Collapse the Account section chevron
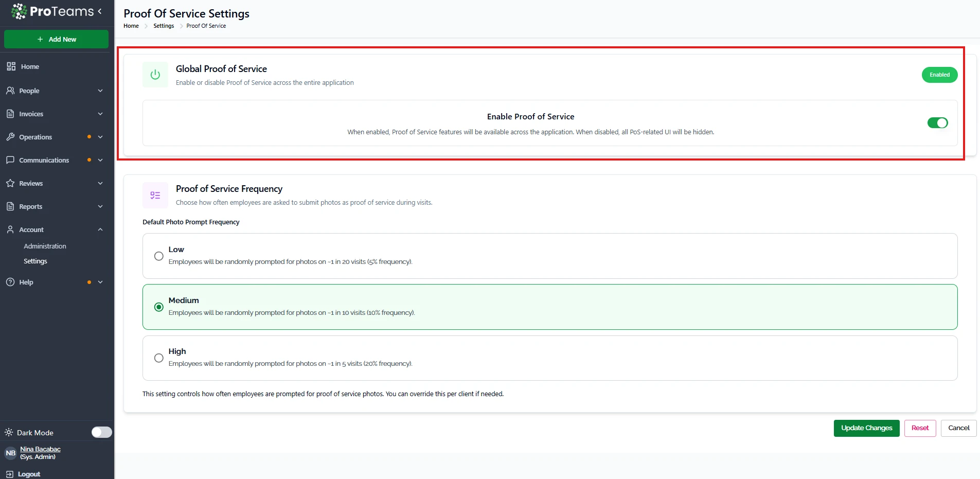980x479 pixels. [x=100, y=229]
